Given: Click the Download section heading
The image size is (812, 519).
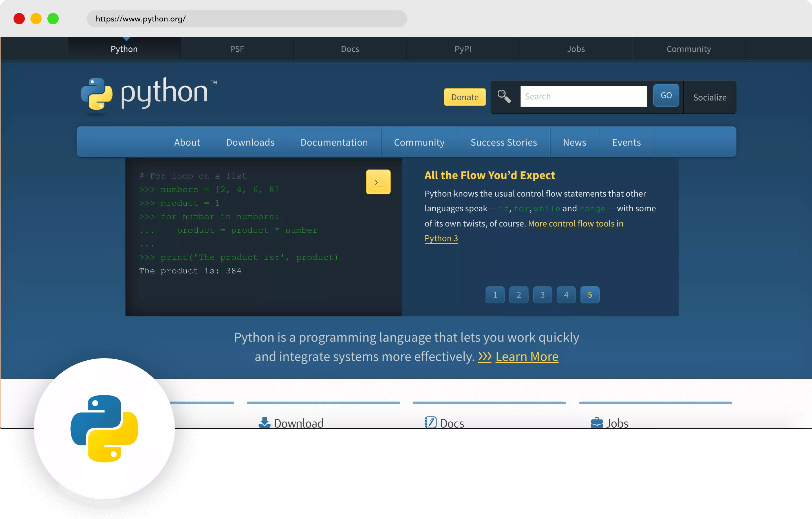Looking at the screenshot, I should [x=299, y=423].
